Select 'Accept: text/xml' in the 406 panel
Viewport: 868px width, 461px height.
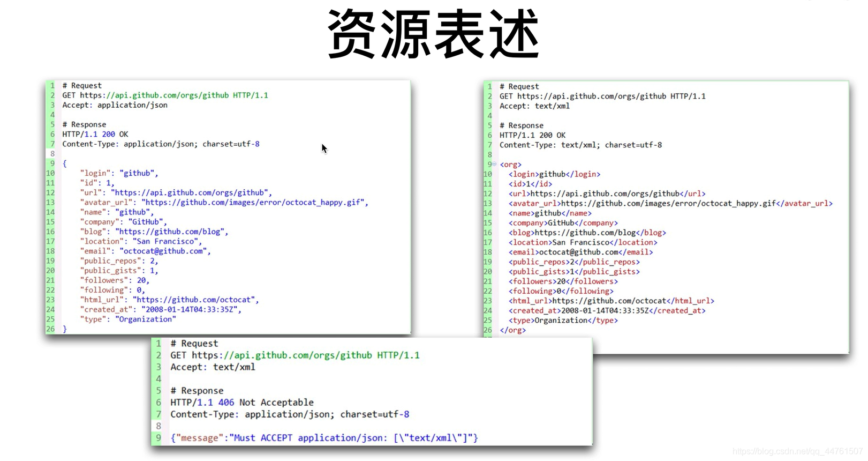click(x=213, y=367)
